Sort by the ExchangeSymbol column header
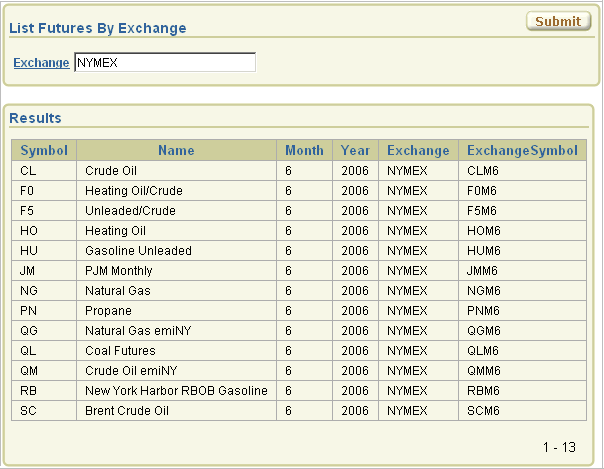The width and height of the screenshot is (604, 469). tap(522, 150)
